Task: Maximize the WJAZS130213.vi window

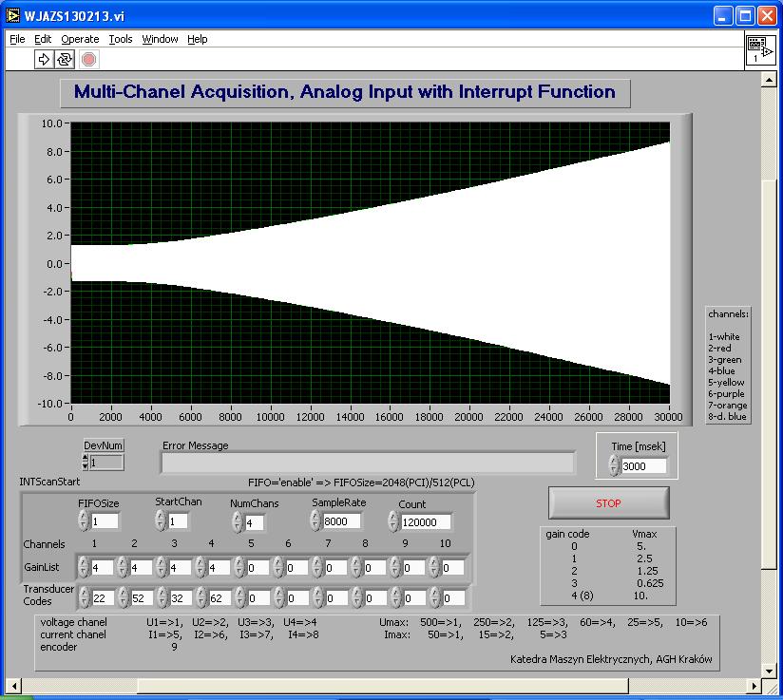Action: pos(745,15)
